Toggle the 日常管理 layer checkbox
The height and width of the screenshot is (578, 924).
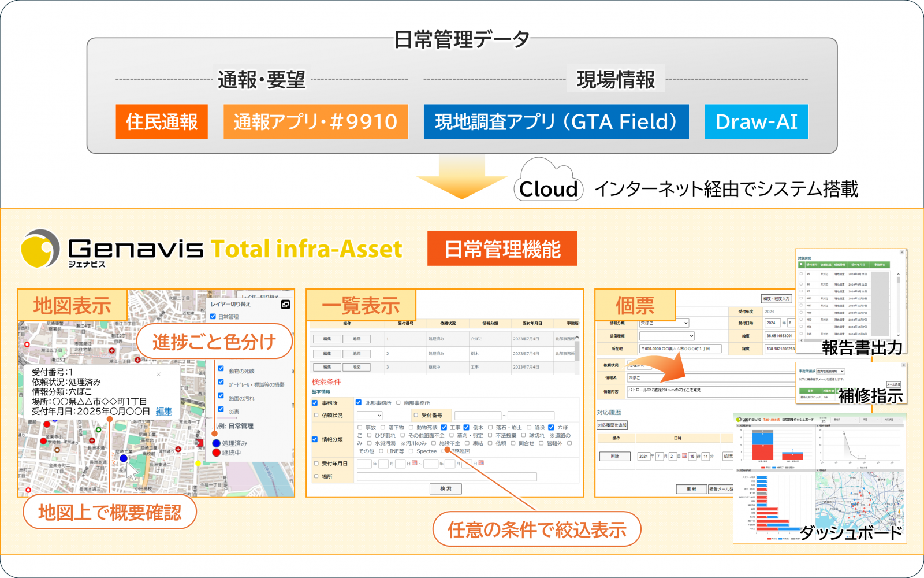[213, 317]
